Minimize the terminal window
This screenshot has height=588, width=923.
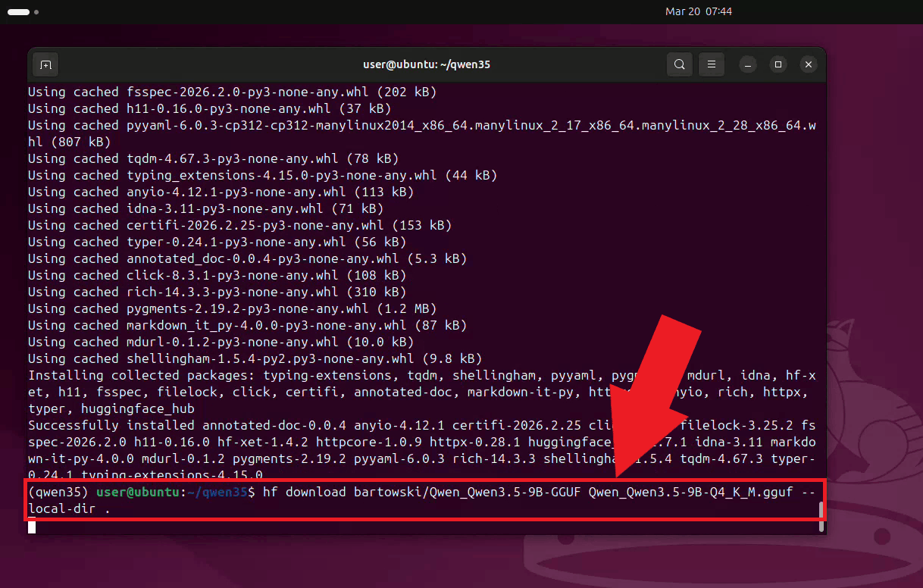click(747, 64)
